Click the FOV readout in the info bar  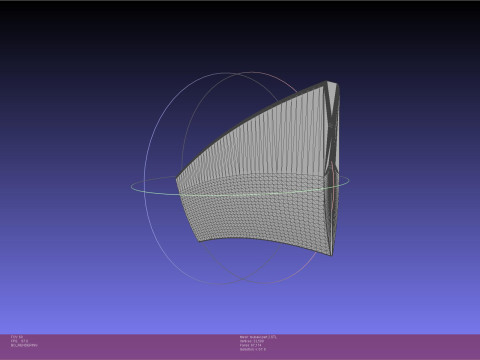pos(17,337)
